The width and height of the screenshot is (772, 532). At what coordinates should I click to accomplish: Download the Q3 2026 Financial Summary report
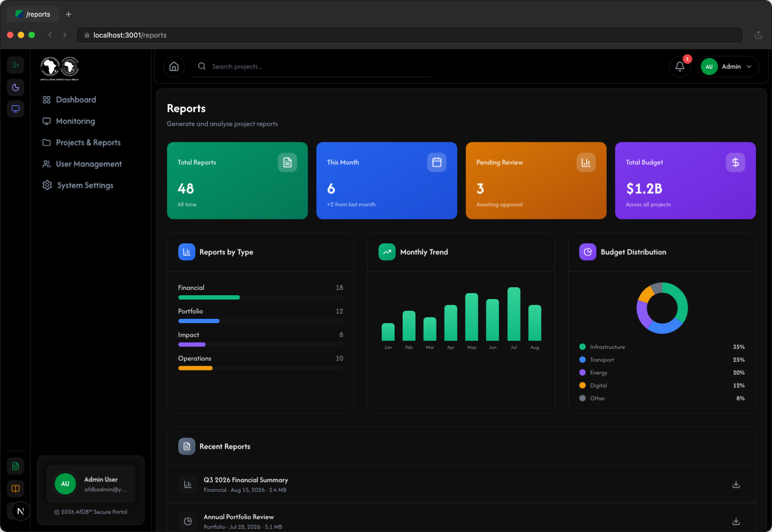click(x=736, y=484)
